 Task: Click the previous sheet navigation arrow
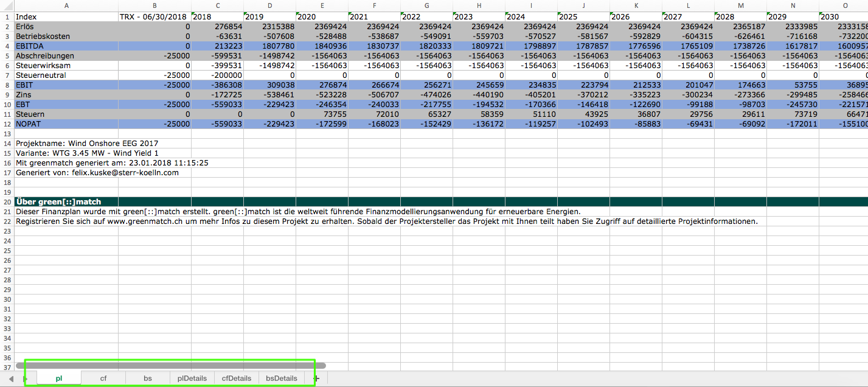11,378
